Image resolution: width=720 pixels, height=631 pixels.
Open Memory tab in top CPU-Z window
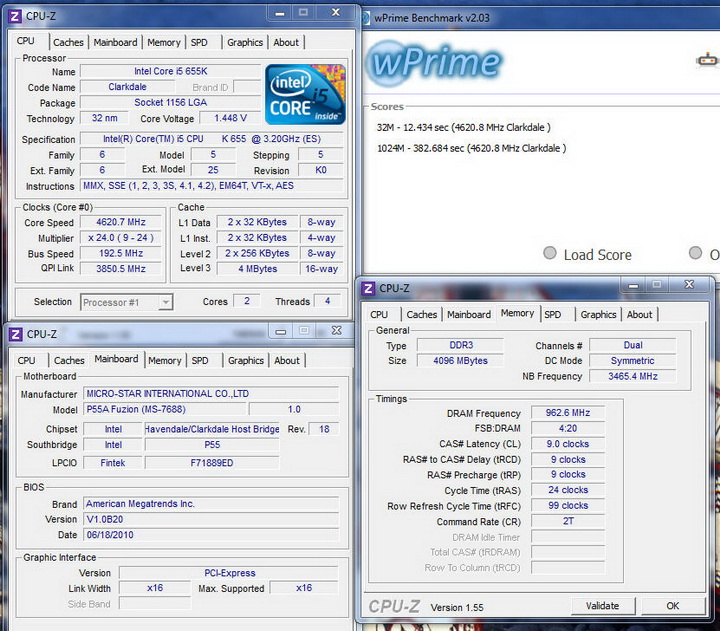[164, 43]
